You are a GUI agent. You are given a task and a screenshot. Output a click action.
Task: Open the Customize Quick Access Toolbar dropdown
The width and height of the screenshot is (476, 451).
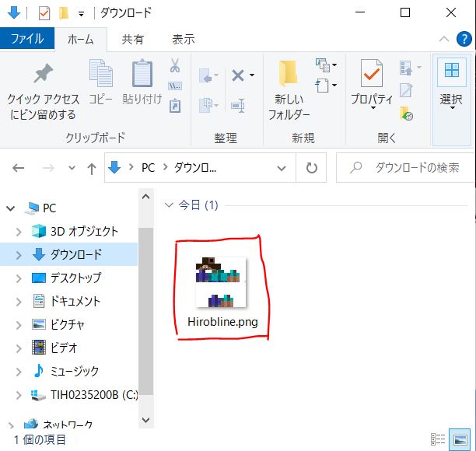click(x=81, y=14)
